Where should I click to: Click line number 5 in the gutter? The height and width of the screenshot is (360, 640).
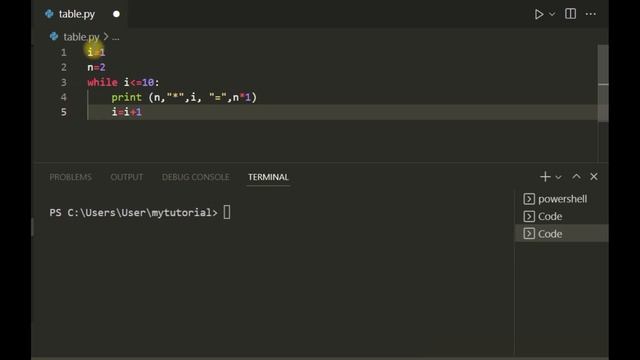pyautogui.click(x=64, y=112)
